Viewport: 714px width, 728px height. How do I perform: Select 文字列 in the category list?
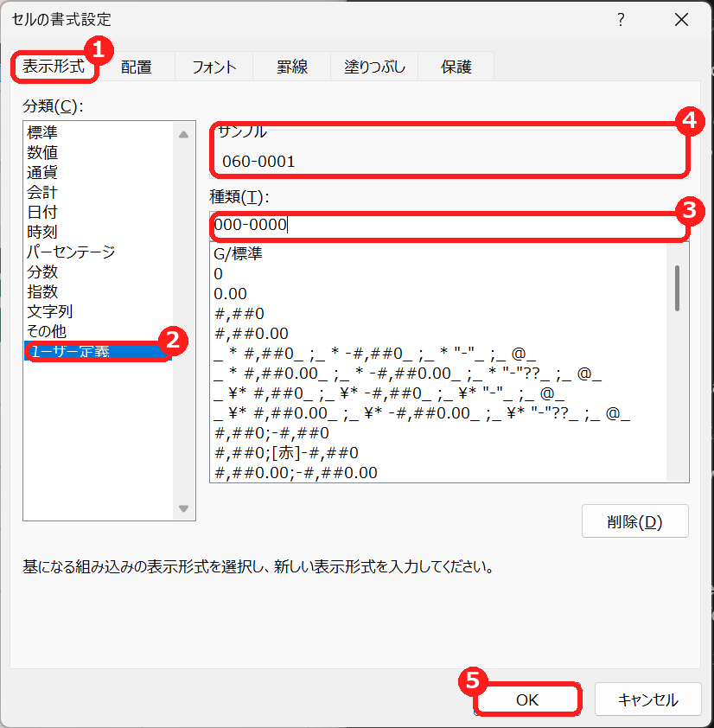click(99, 311)
